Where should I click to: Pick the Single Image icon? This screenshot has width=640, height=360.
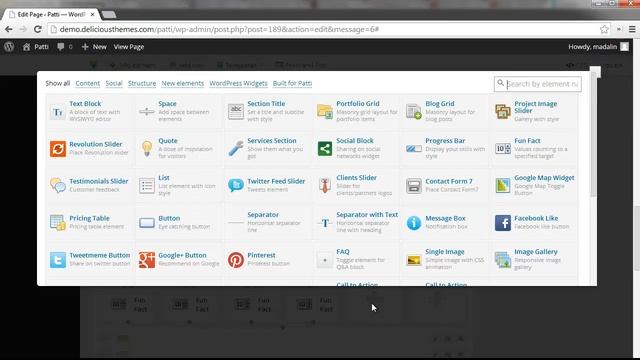[413, 260]
